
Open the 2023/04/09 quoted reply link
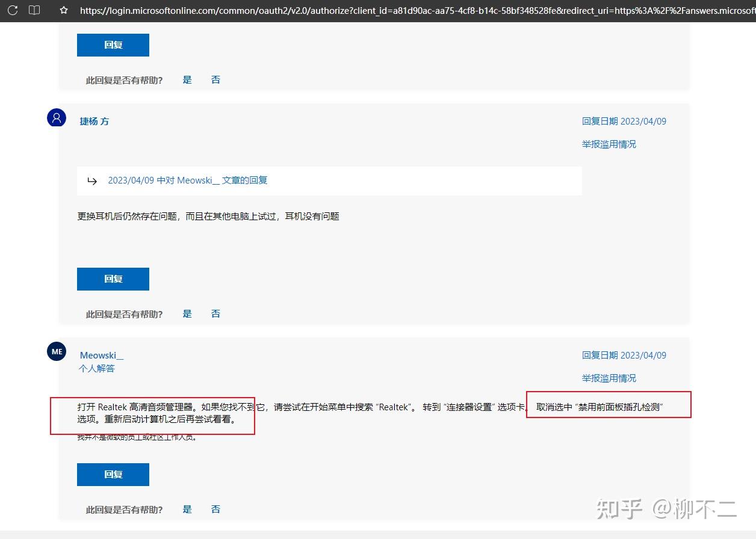[x=187, y=180]
